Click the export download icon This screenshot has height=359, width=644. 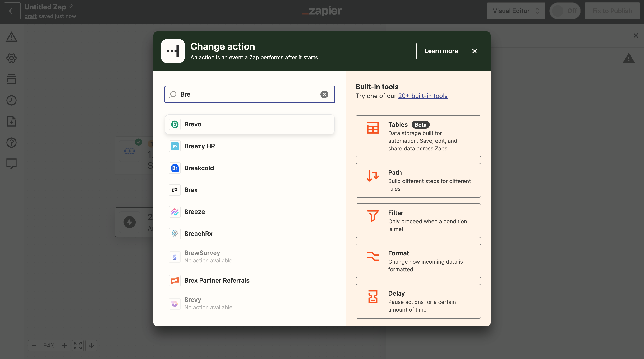[x=91, y=346]
